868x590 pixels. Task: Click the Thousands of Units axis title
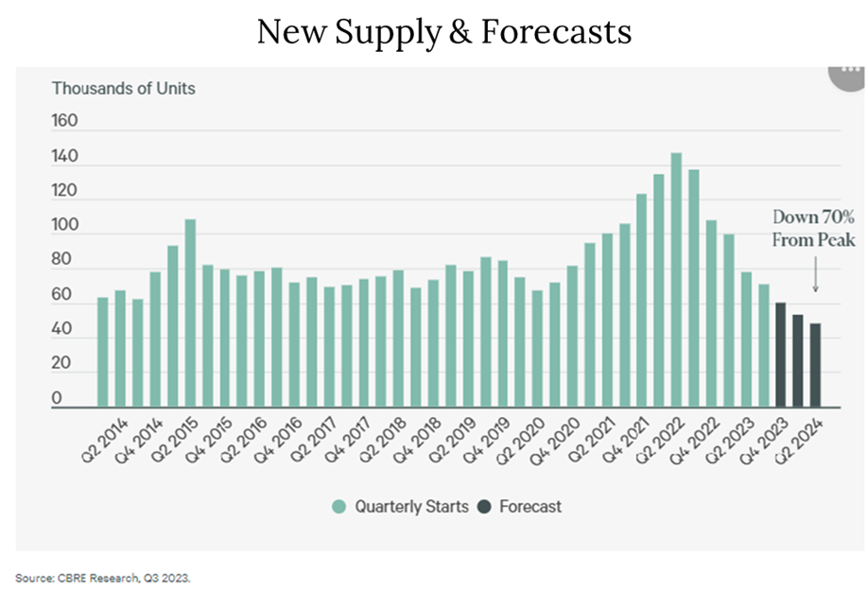point(123,89)
